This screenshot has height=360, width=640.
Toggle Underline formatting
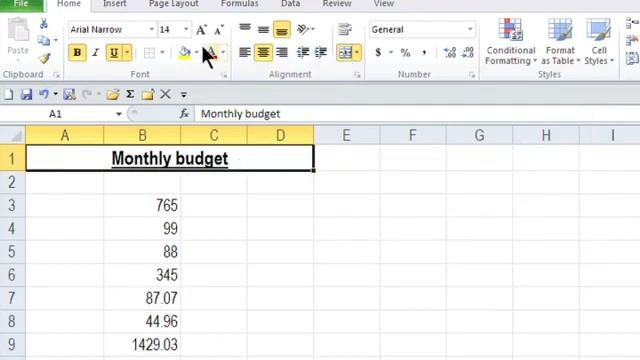(114, 53)
